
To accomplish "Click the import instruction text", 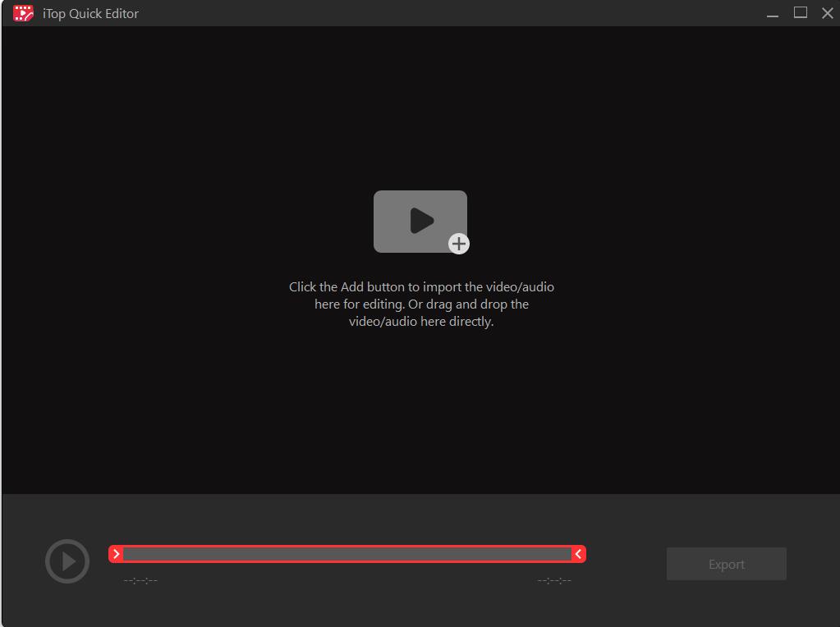I will point(421,304).
